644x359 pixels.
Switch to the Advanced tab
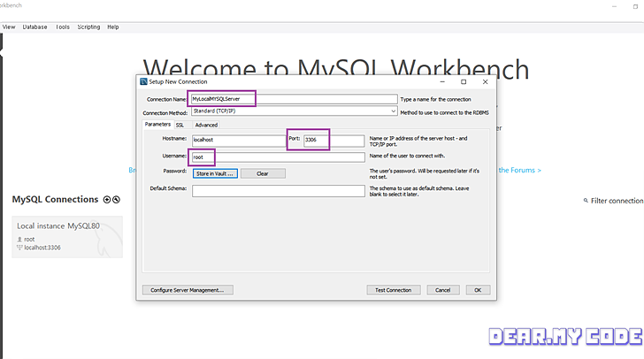coord(206,125)
